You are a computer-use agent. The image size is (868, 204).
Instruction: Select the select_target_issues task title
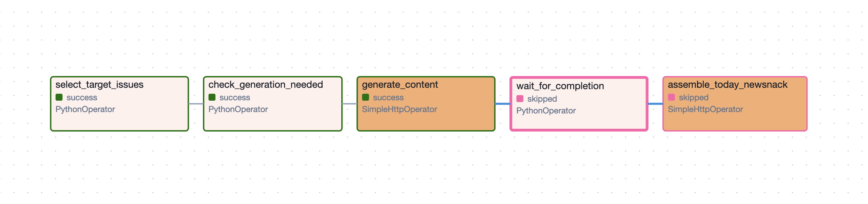coord(99,85)
